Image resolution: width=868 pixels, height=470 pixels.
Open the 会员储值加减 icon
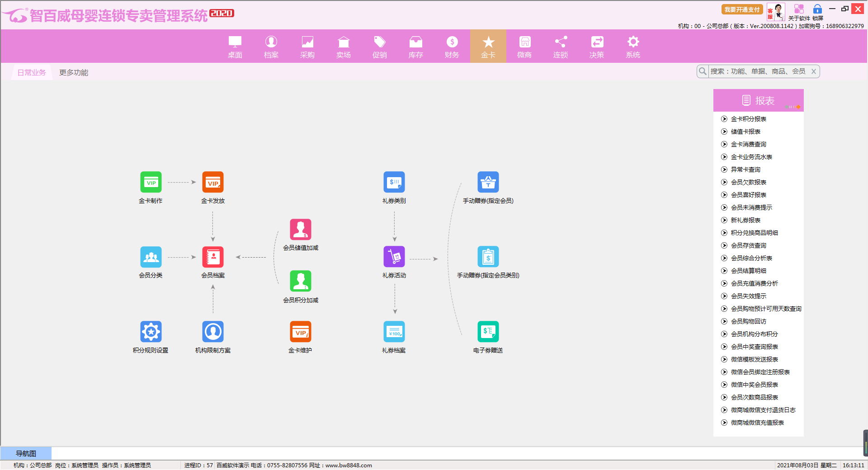point(301,230)
